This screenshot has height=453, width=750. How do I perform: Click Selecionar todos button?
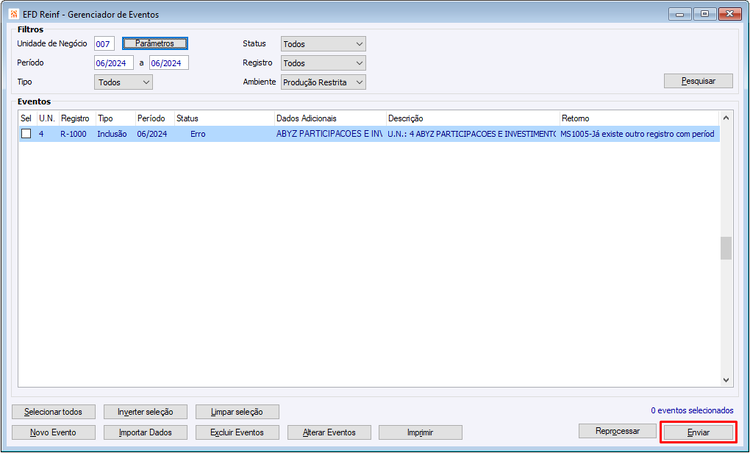(x=54, y=412)
